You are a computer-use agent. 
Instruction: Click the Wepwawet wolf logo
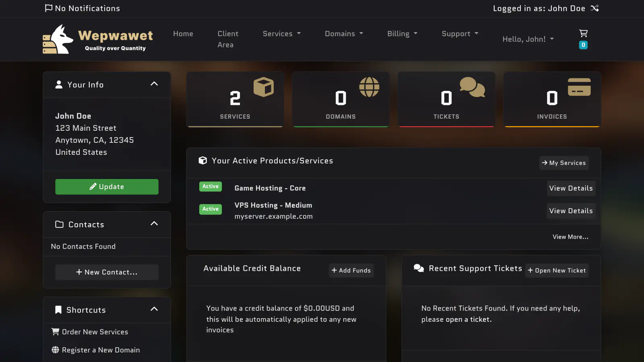click(58, 39)
